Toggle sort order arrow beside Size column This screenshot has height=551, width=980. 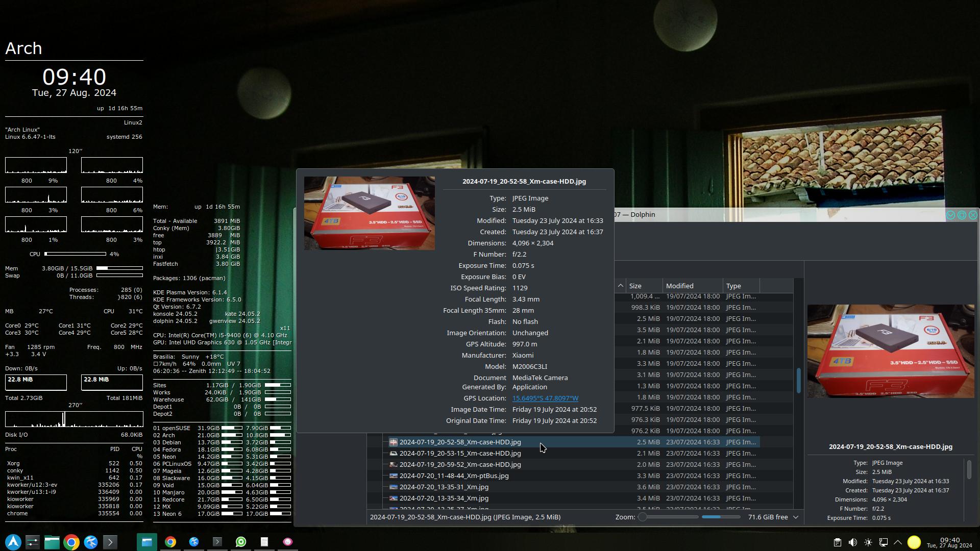tap(620, 286)
